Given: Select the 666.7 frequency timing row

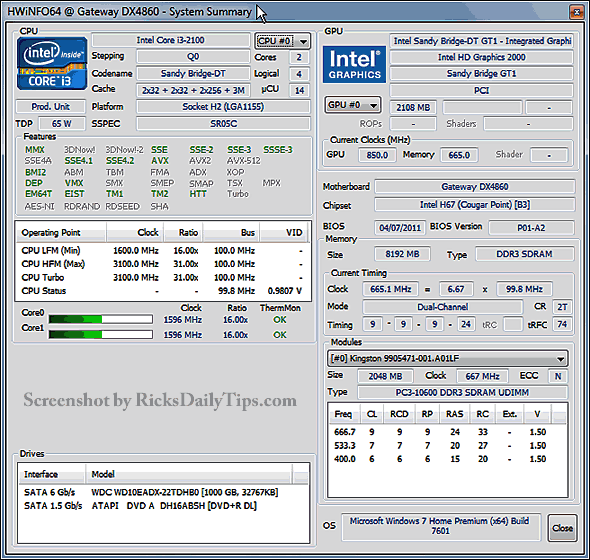Looking at the screenshot, I should pos(447,432).
